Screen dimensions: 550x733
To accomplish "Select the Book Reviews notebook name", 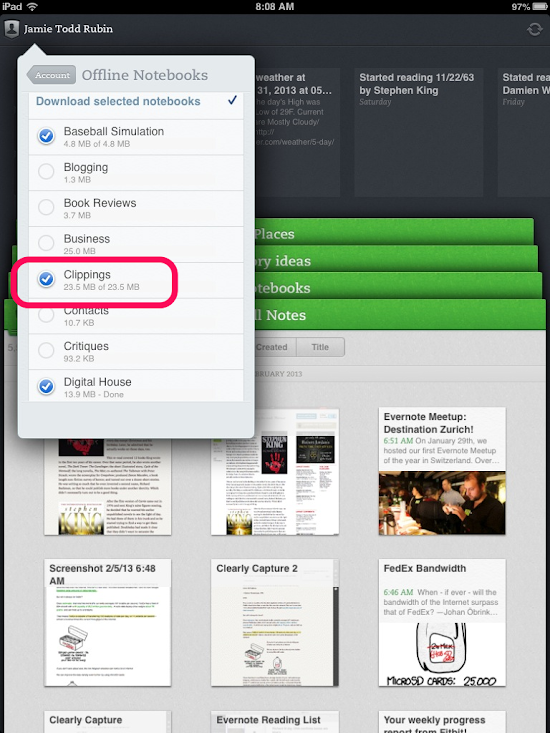I will 100,203.
